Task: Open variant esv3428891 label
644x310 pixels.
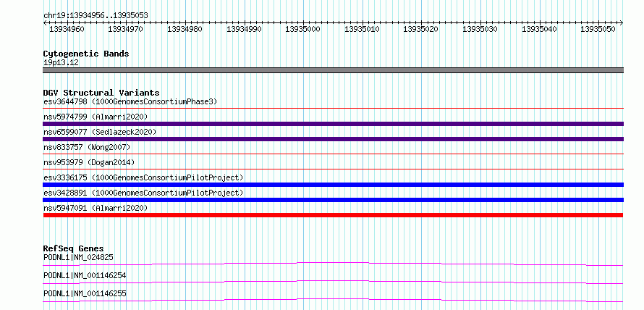Action: pos(143,193)
